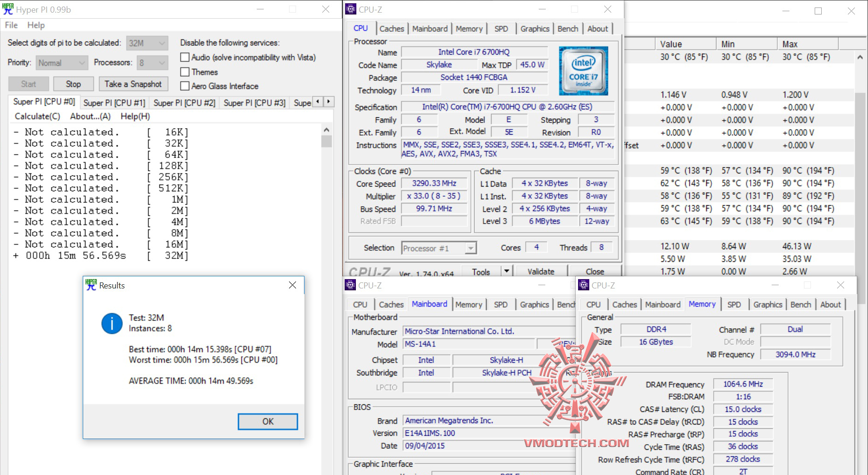
Task: Click the Stop button in Hyper PI
Action: [x=73, y=84]
